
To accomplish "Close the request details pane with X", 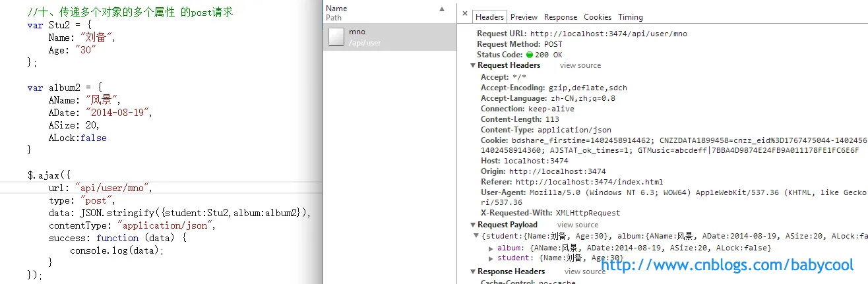I will pos(464,14).
